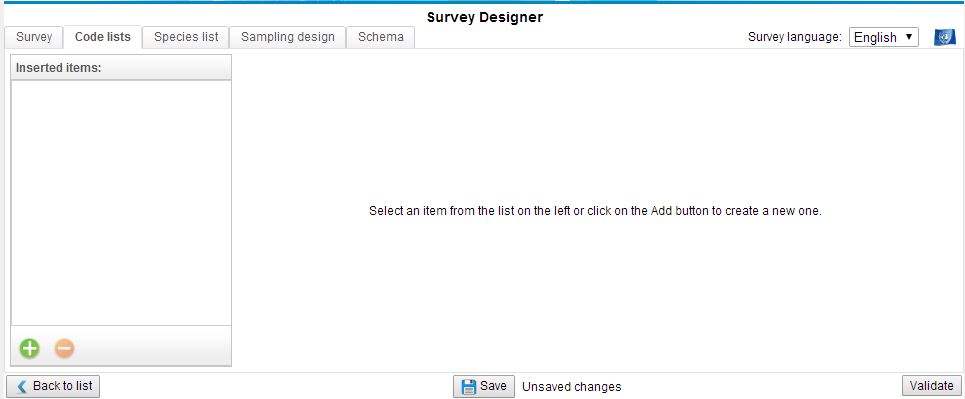
Task: Click inside the empty inserted items list
Action: (x=121, y=203)
